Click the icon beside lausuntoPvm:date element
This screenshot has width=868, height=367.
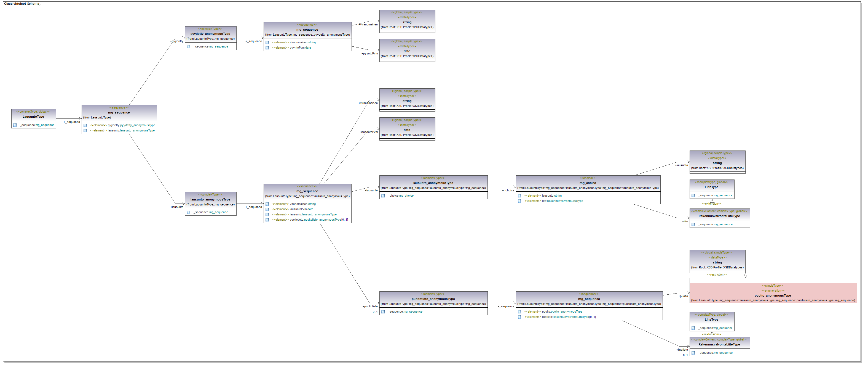coord(267,210)
